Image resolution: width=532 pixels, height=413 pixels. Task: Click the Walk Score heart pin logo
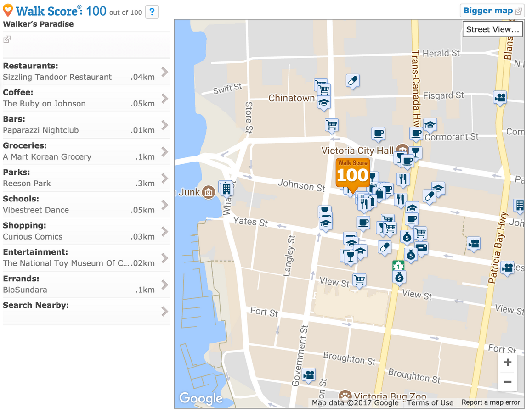[x=8, y=11]
